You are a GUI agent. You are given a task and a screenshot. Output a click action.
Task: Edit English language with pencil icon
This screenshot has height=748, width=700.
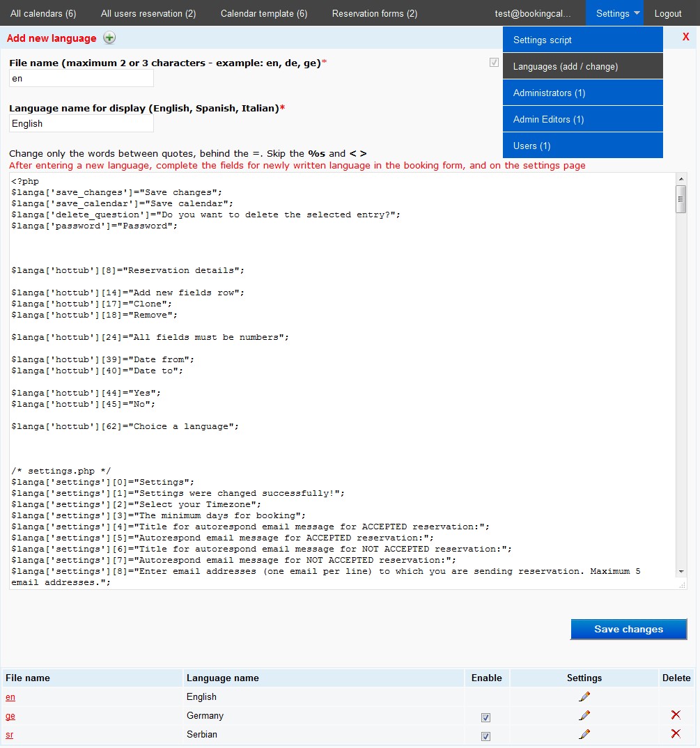584,696
